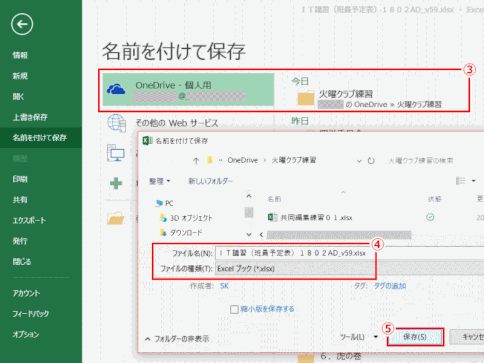Click the Excel icon in dialog title bar
Screen dimensions: 484x363
coord(147,141)
